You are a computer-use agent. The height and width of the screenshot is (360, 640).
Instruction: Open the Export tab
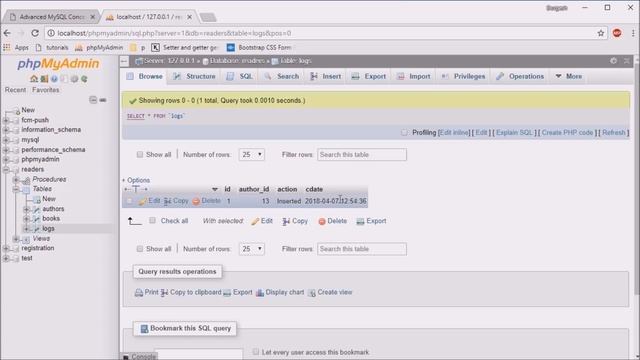click(x=369, y=76)
